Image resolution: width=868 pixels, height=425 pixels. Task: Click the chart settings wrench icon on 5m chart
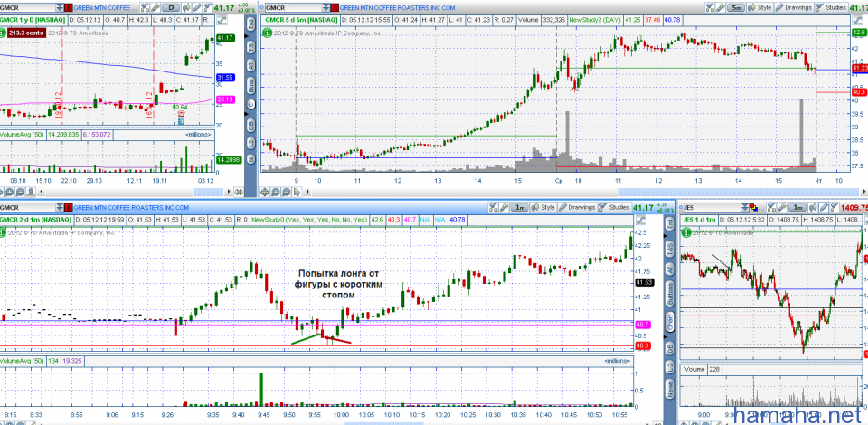pyautogui.click(x=721, y=8)
